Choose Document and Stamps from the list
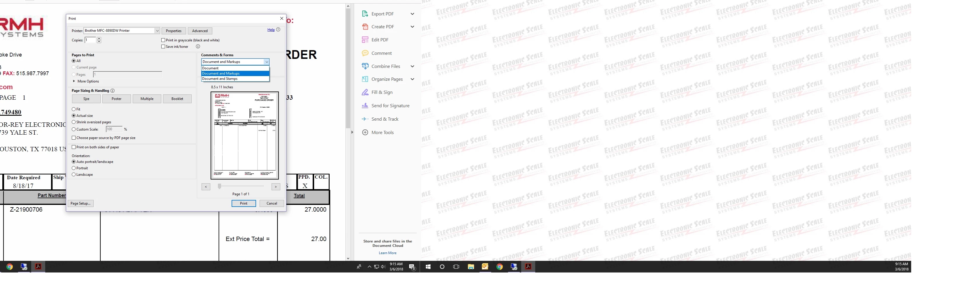980x306 pixels. pos(220,79)
